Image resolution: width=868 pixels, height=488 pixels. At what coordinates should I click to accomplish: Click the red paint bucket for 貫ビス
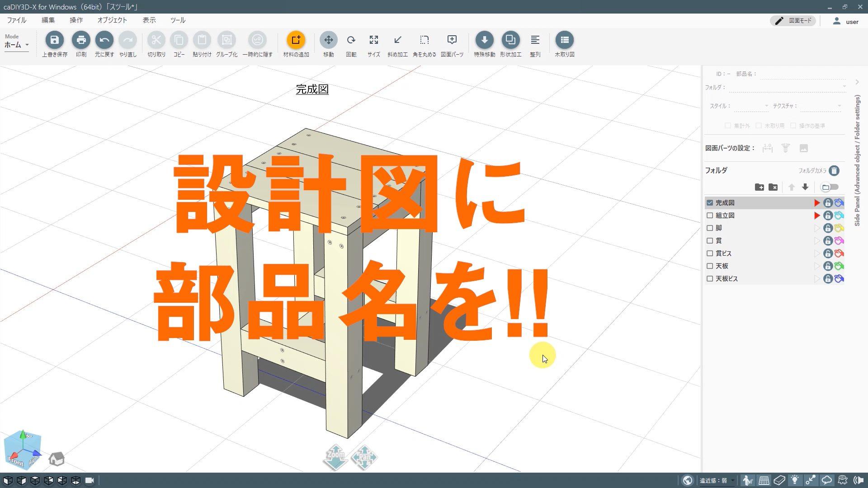coord(839,253)
